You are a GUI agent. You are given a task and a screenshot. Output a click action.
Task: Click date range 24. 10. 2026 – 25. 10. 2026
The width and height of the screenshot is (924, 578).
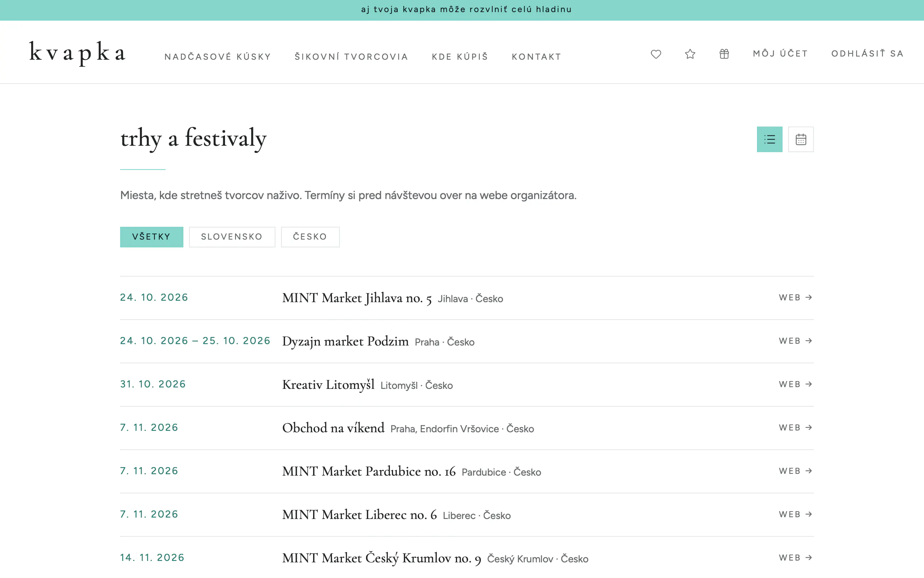coord(195,341)
